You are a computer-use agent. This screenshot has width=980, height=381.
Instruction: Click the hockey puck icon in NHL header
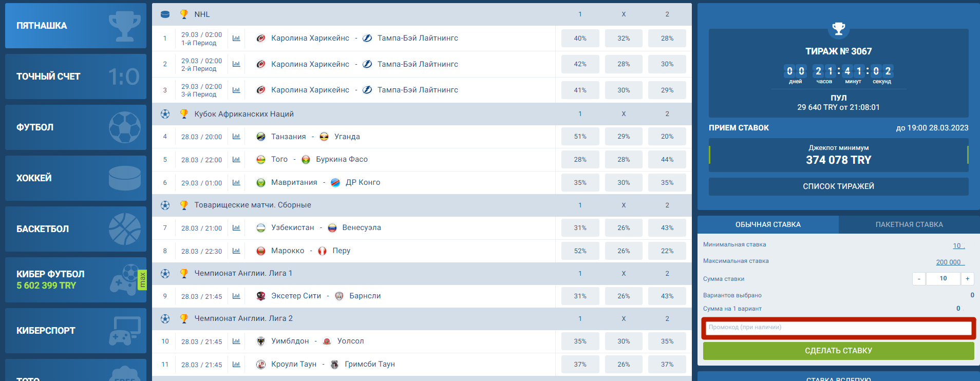tap(165, 14)
